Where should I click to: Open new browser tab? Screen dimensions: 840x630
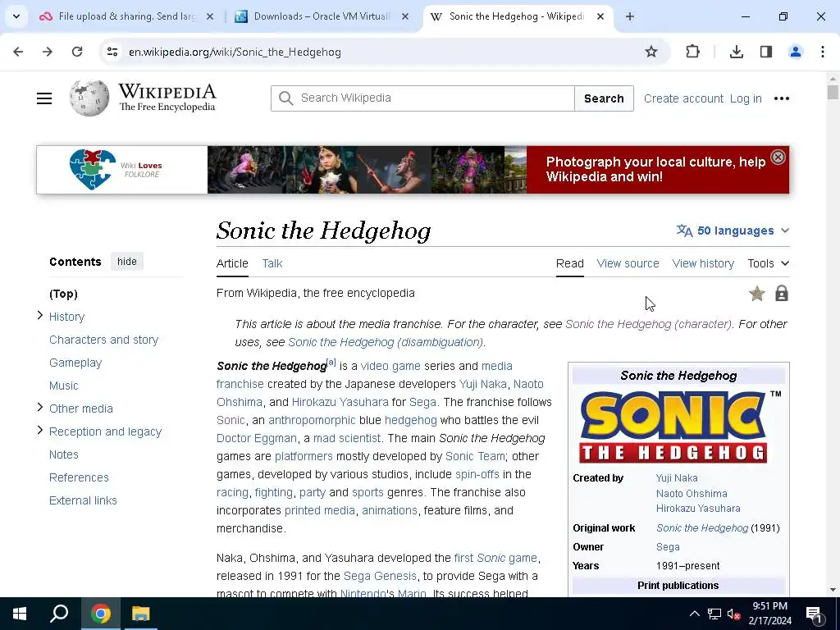click(x=630, y=16)
